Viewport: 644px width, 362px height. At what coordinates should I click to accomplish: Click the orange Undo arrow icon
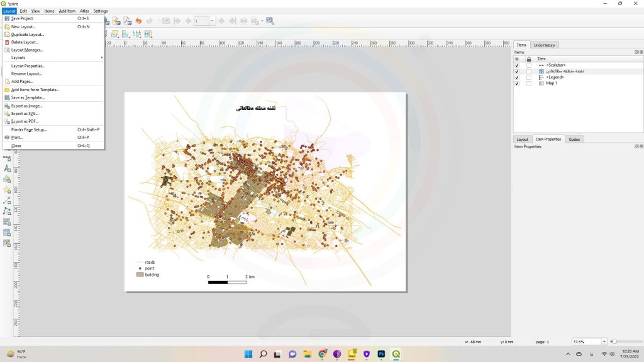[138, 21]
